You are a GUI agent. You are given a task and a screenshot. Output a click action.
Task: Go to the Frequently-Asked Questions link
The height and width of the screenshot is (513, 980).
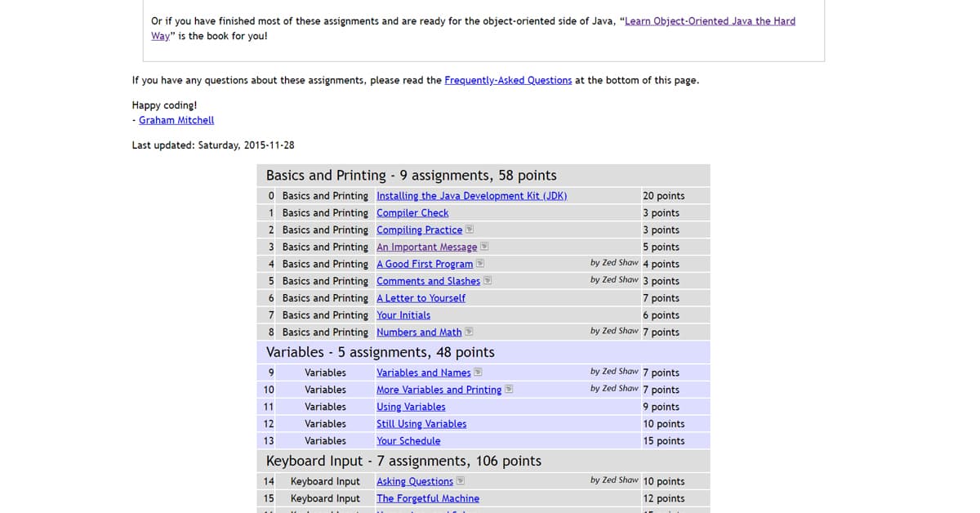click(508, 80)
